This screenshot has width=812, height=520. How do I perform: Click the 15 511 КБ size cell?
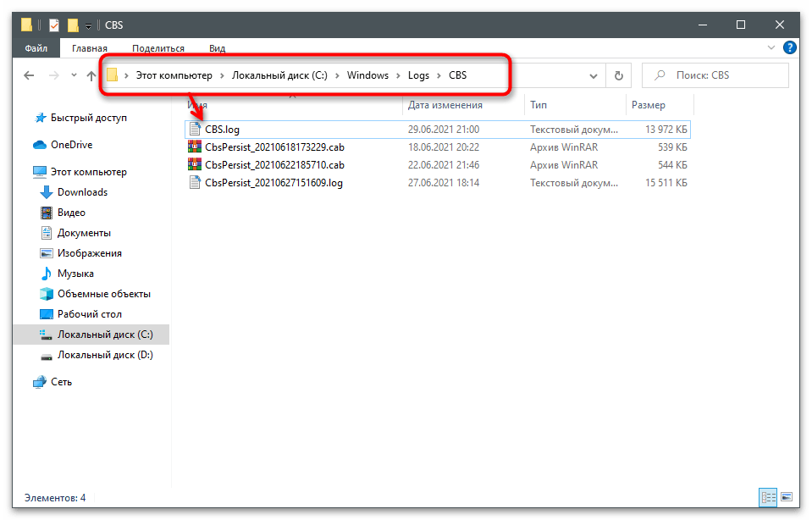pos(666,182)
